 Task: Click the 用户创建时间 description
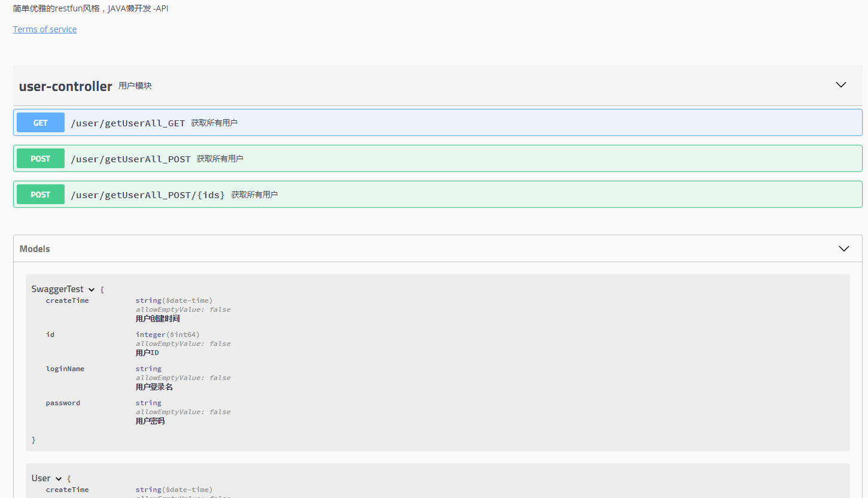point(158,318)
